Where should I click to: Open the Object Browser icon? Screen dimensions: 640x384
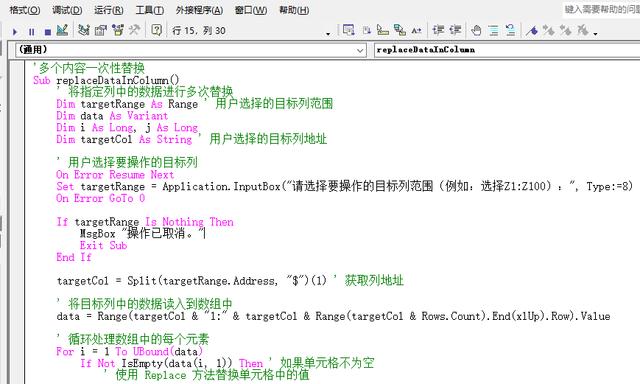(x=118, y=30)
